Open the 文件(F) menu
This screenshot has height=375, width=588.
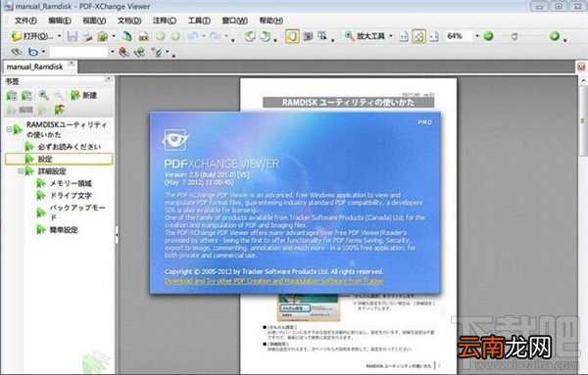(x=25, y=21)
